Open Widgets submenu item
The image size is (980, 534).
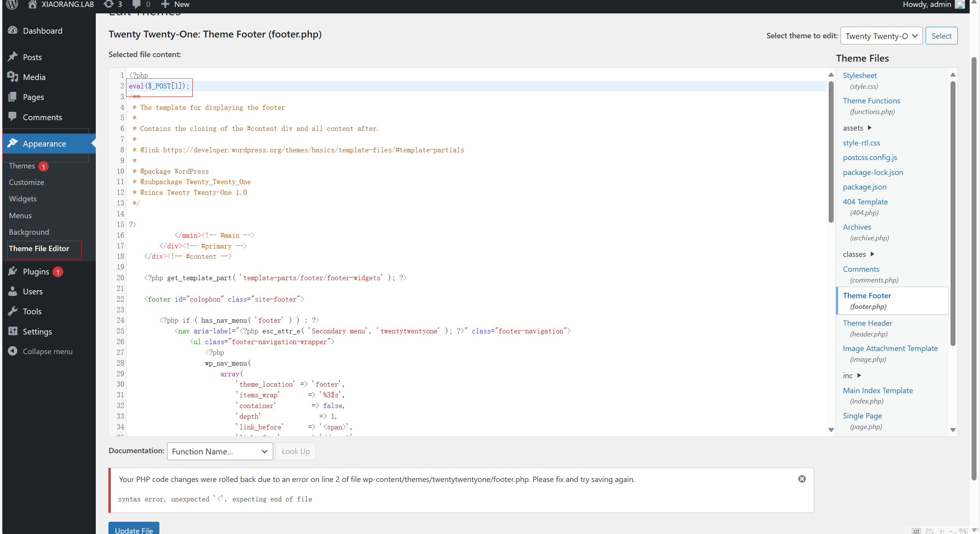click(x=23, y=199)
